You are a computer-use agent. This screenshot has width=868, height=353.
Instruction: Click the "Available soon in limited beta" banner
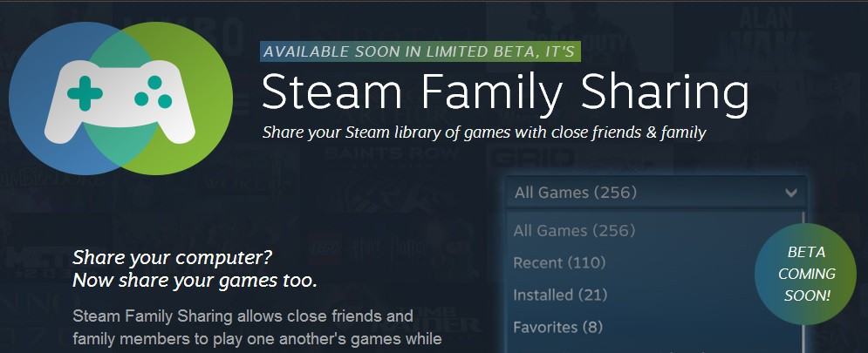click(420, 51)
